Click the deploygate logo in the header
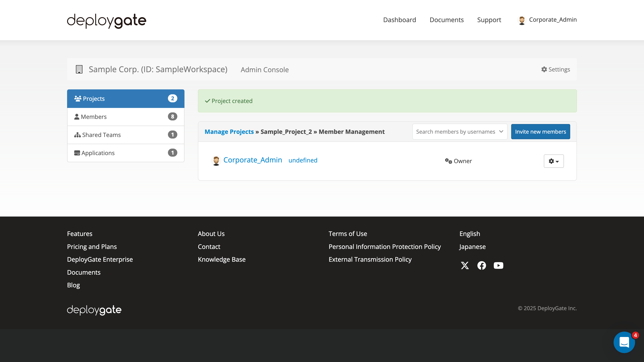644x362 pixels. [106, 21]
